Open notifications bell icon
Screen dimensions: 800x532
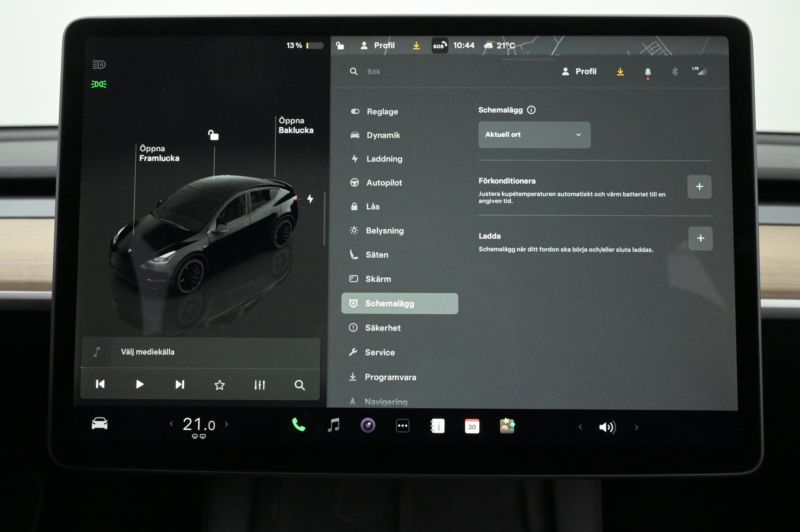tap(648, 72)
